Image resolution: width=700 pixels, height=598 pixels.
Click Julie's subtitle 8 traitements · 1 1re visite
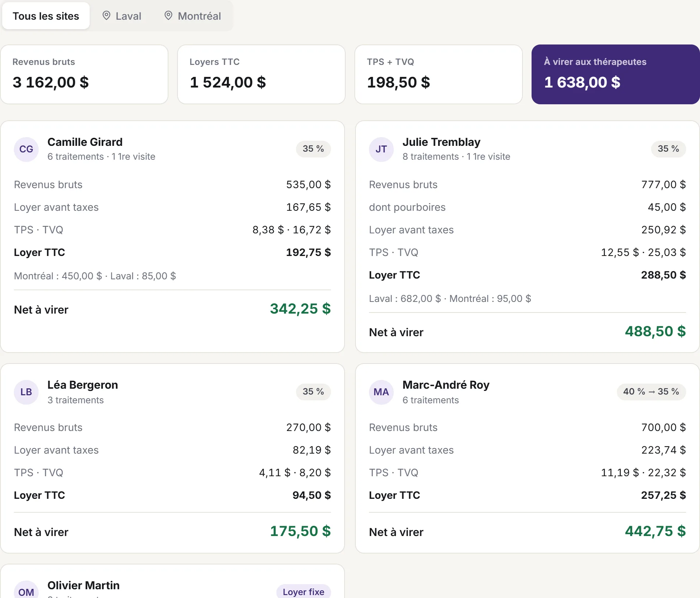(456, 156)
